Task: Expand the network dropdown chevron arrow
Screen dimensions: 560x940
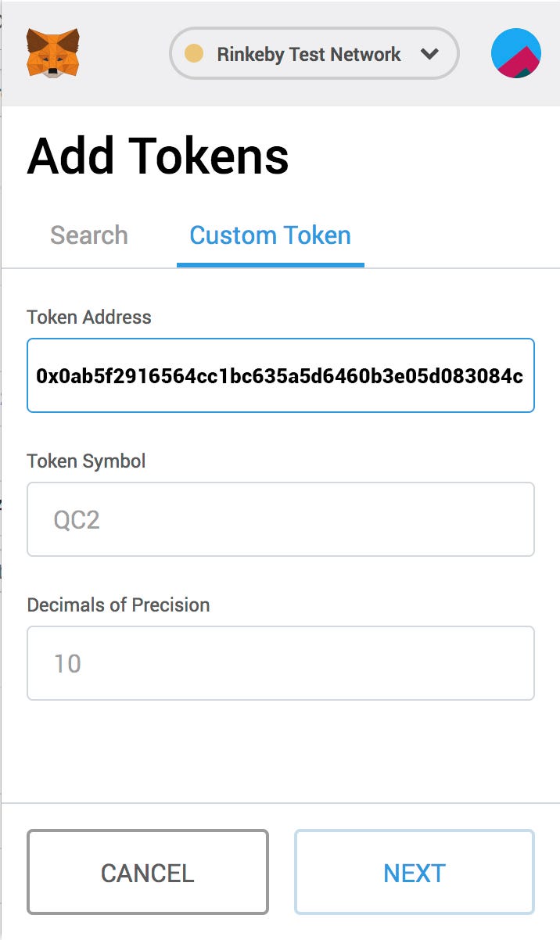Action: tap(429, 54)
